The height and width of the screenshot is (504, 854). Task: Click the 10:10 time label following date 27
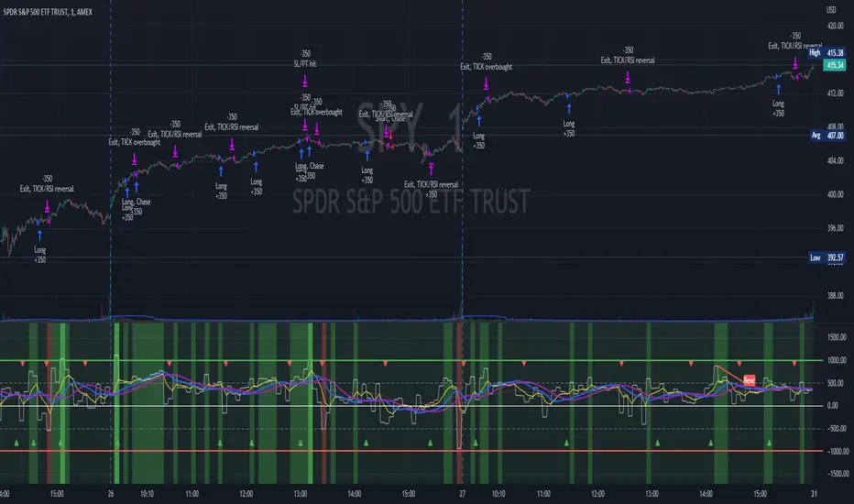(498, 494)
